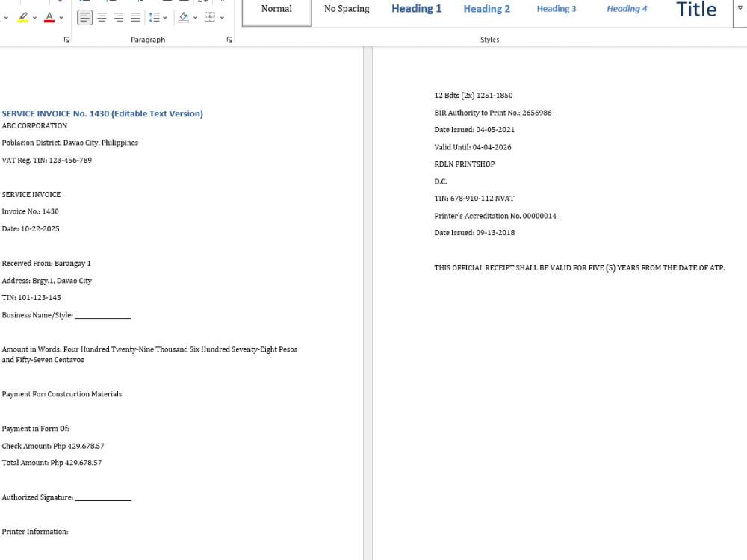Image resolution: width=747 pixels, height=560 pixels.
Task: Open shading color dropdown arrow
Action: [x=195, y=18]
